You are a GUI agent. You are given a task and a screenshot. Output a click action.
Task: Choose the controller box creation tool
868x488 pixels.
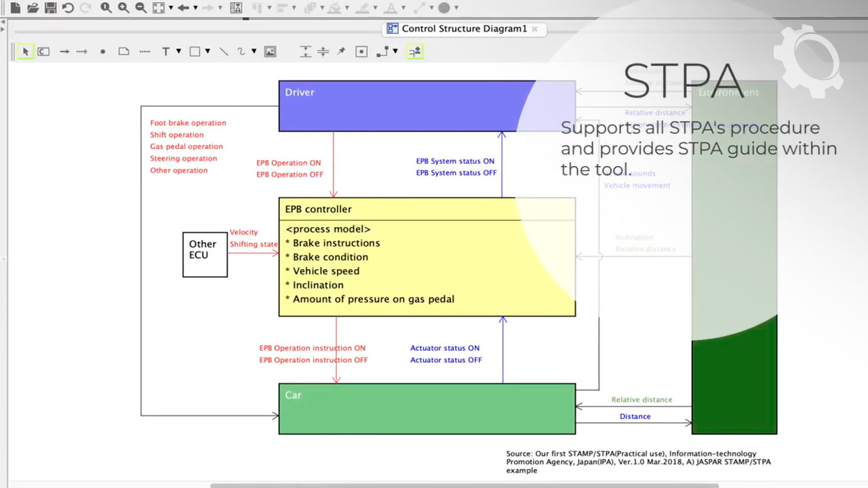pos(43,52)
